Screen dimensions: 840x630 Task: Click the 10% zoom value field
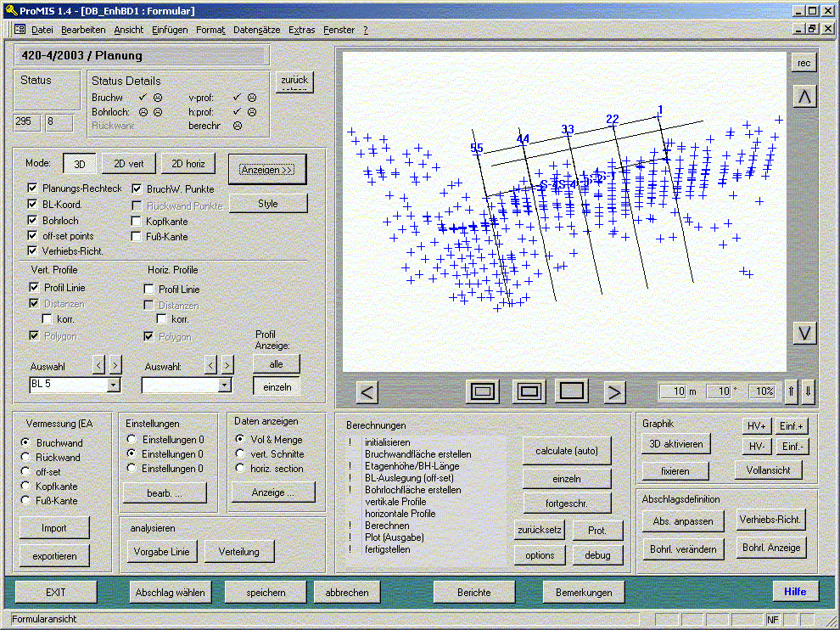pyautogui.click(x=763, y=391)
